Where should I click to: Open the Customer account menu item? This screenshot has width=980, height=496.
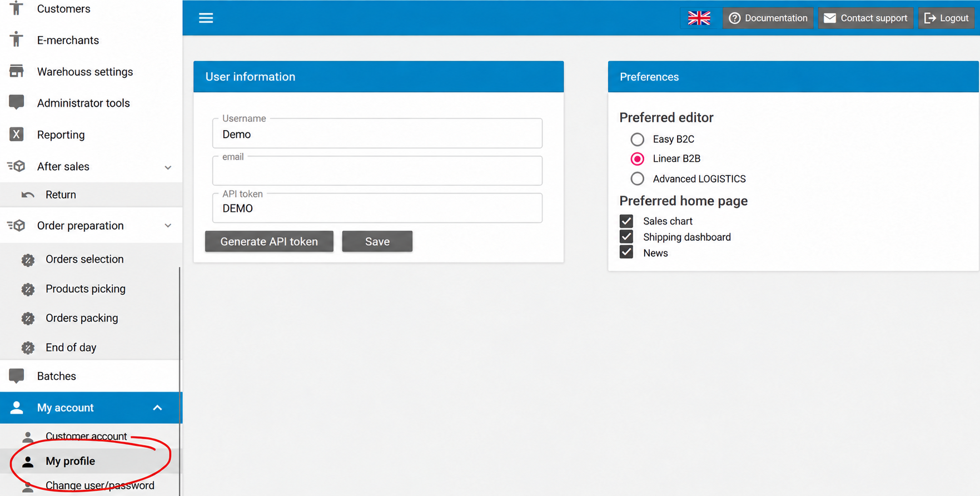coord(91,436)
